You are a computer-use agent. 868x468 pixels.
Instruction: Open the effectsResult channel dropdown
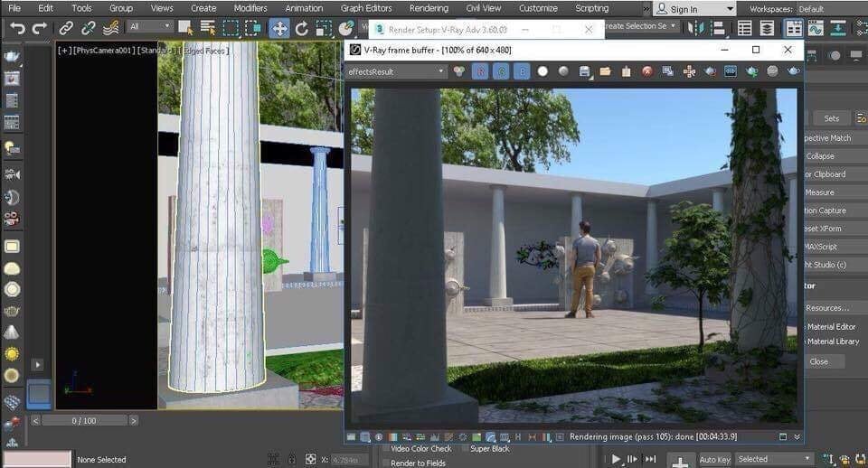click(396, 71)
